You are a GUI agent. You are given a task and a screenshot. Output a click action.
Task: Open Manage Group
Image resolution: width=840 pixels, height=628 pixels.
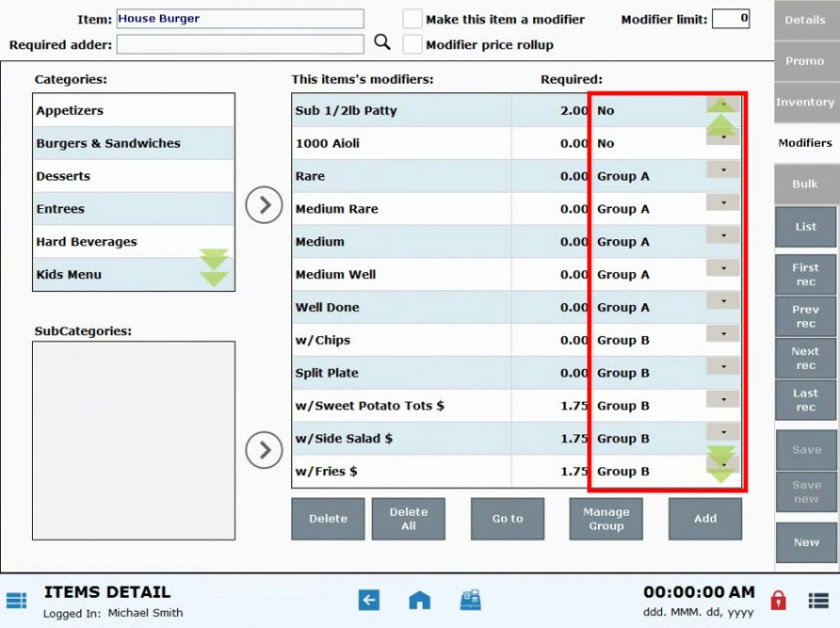(x=606, y=518)
